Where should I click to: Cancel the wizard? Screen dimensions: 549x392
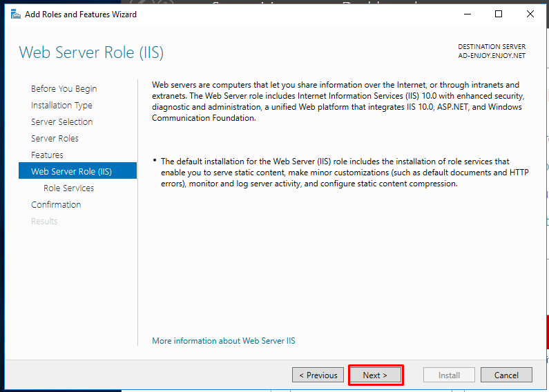[506, 375]
